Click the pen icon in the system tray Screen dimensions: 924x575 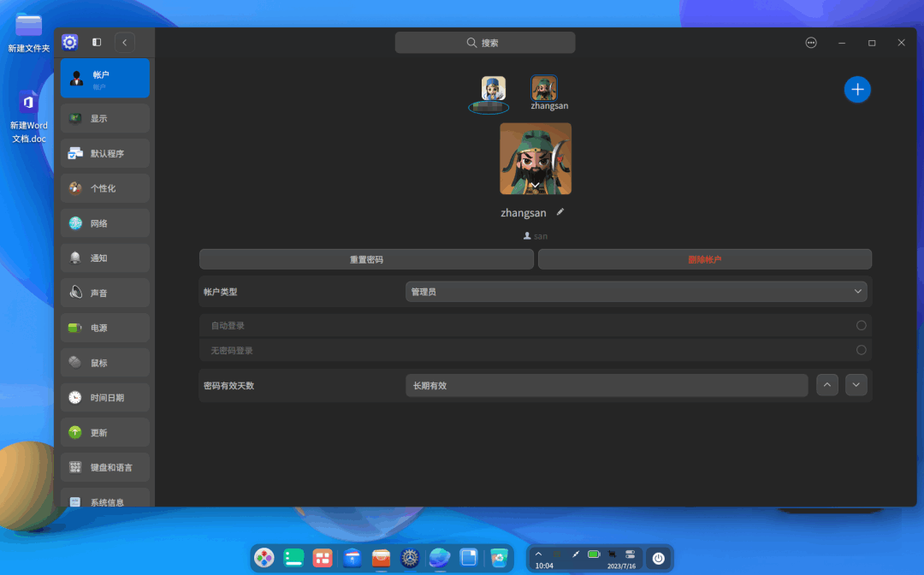tap(575, 554)
